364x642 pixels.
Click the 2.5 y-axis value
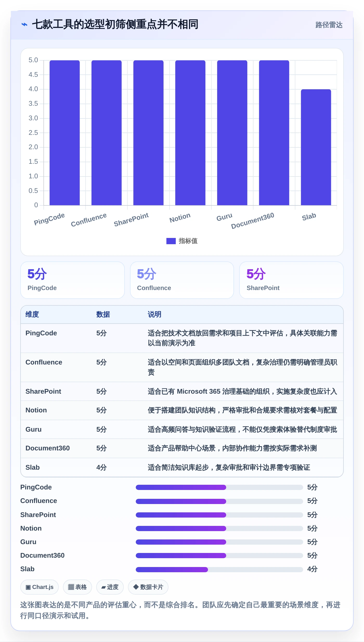tap(33, 133)
